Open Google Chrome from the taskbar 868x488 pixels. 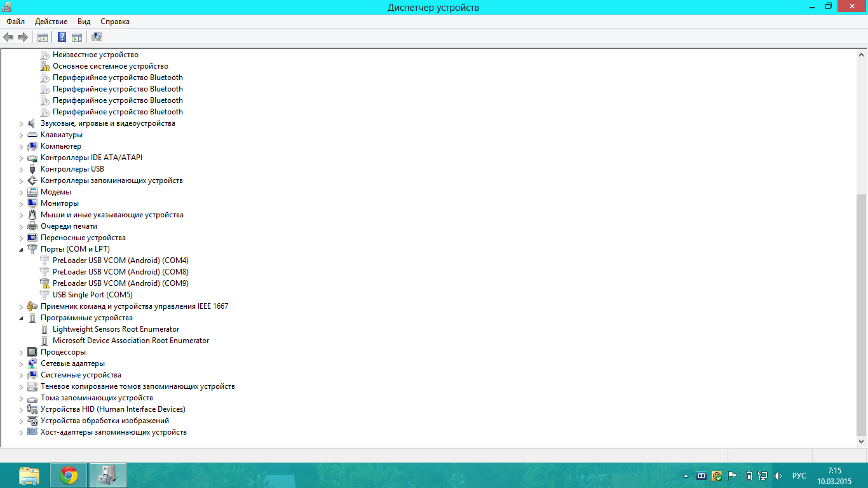click(69, 475)
